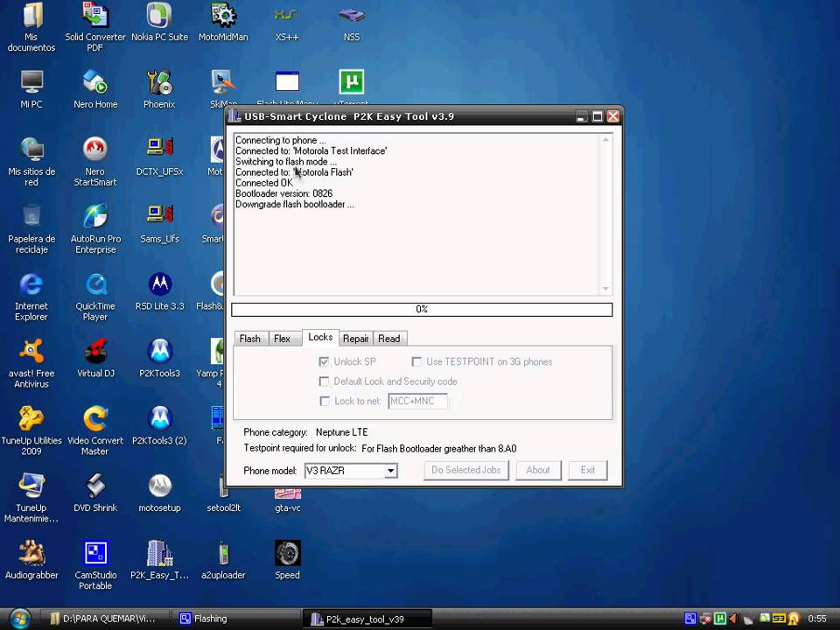Open Mis documentos desktop folder
The width and height of the screenshot is (840, 630).
point(31,25)
